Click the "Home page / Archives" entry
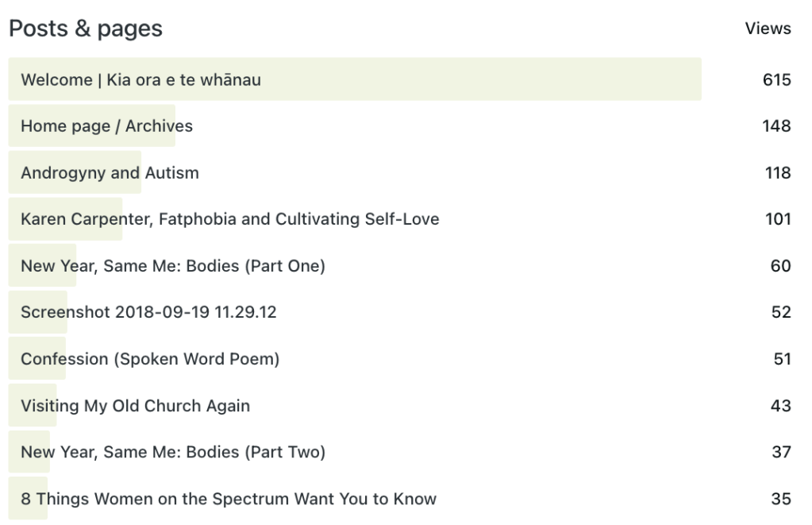812x525 pixels. [x=106, y=126]
